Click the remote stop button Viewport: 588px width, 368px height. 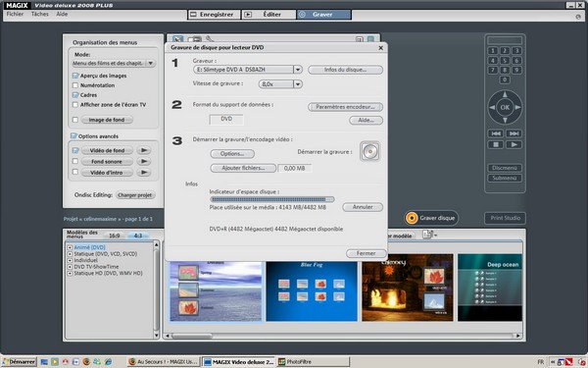(496, 144)
